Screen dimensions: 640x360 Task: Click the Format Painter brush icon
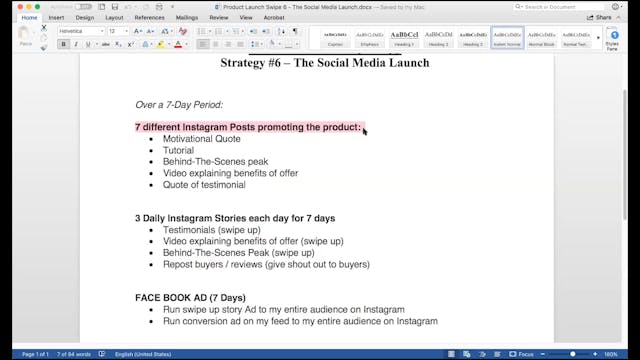[x=44, y=48]
